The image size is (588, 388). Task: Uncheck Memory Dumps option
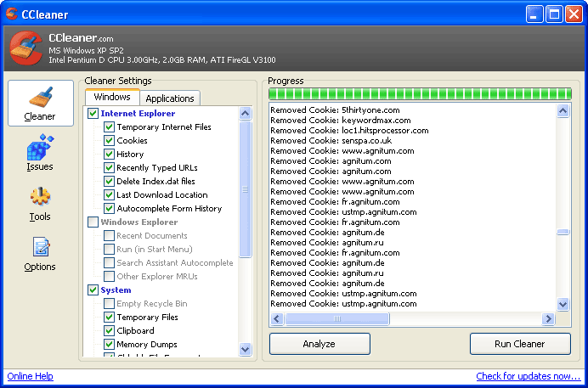(109, 344)
